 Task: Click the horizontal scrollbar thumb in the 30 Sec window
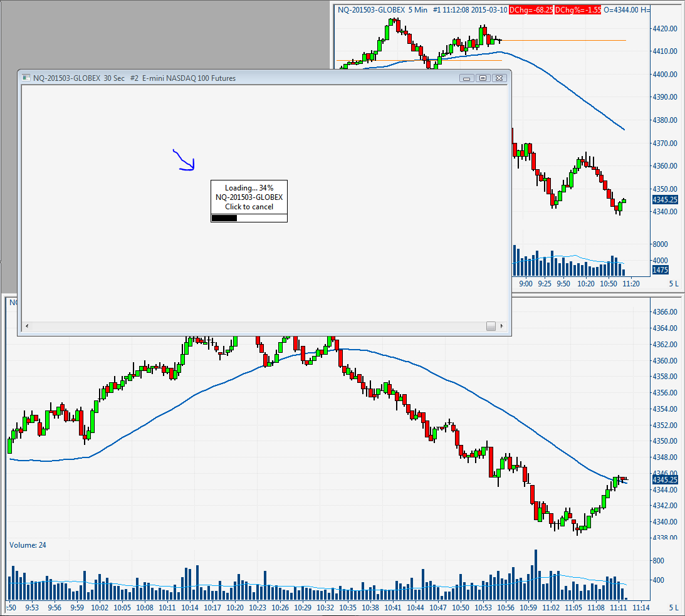(491, 326)
